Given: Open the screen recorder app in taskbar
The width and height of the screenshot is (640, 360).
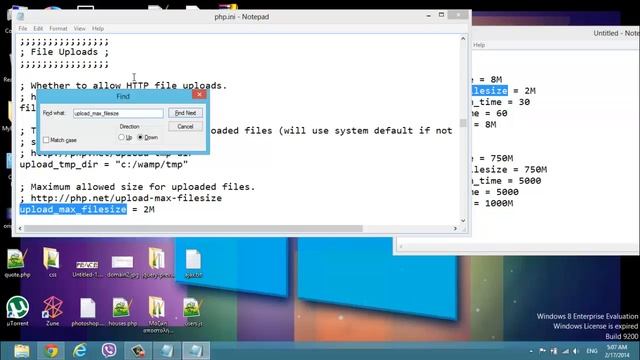Looking at the screenshot, I should pos(138,351).
